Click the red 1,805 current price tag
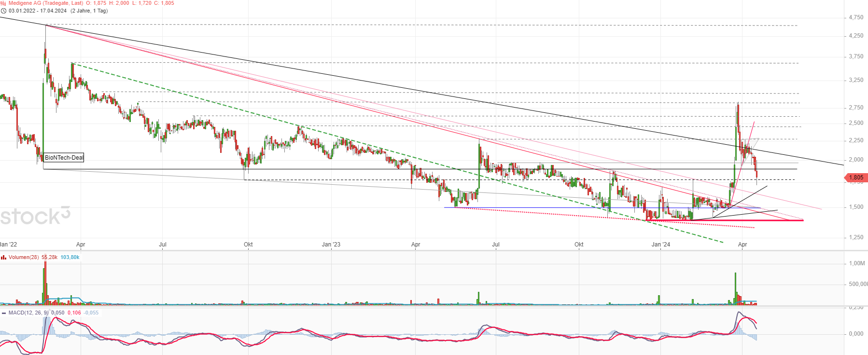Screen dimensions: 868x355 click(x=856, y=177)
